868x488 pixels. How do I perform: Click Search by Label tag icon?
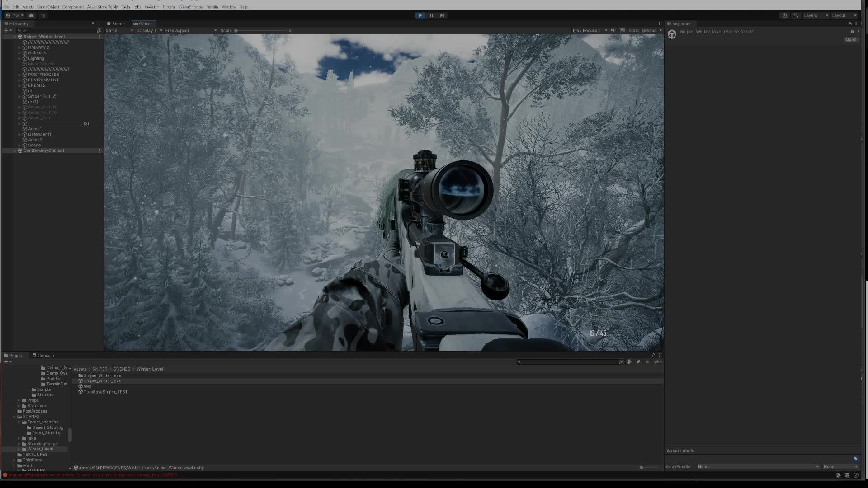click(638, 362)
